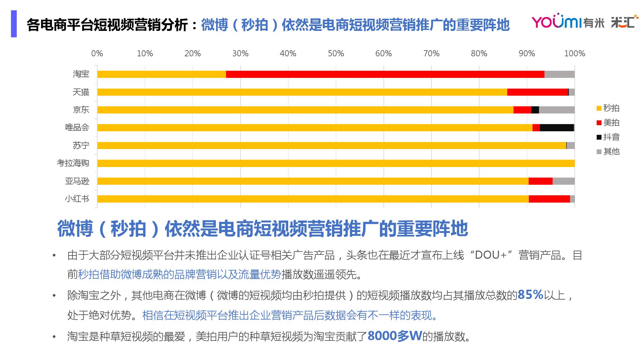Viewport: 644px width, 362px height.
Task: Click the yellow 苏宁 bar
Action: pyautogui.click(x=332, y=145)
